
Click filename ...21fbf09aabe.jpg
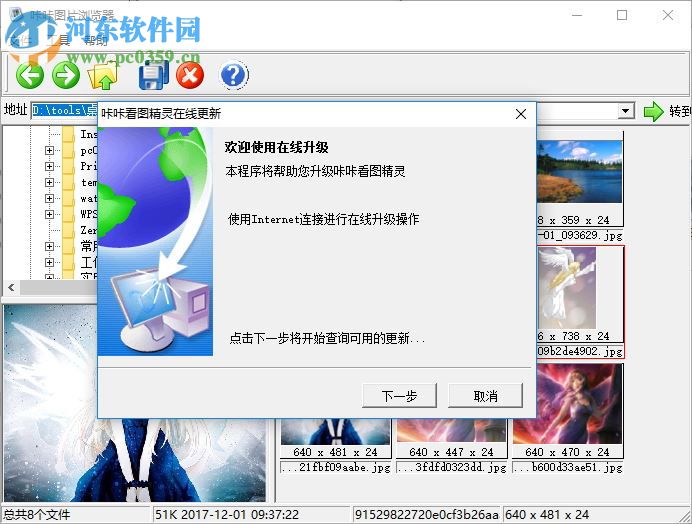[x=335, y=467]
